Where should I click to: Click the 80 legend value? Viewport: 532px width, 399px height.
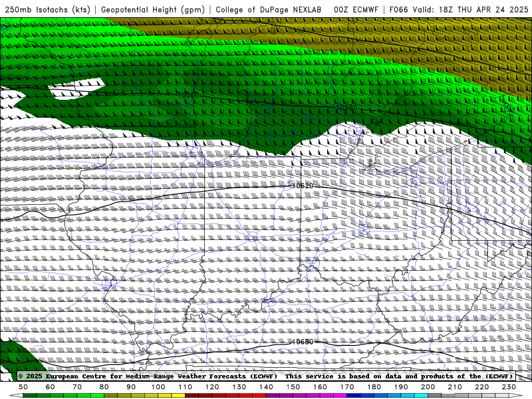click(104, 387)
